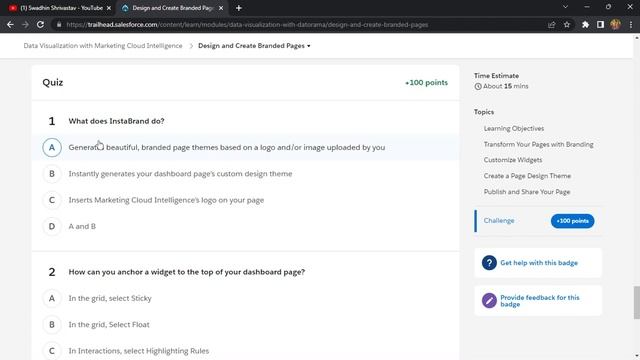Close the Design and Create Branded Pages tab
Screen dimensions: 640x360
click(x=221, y=8)
